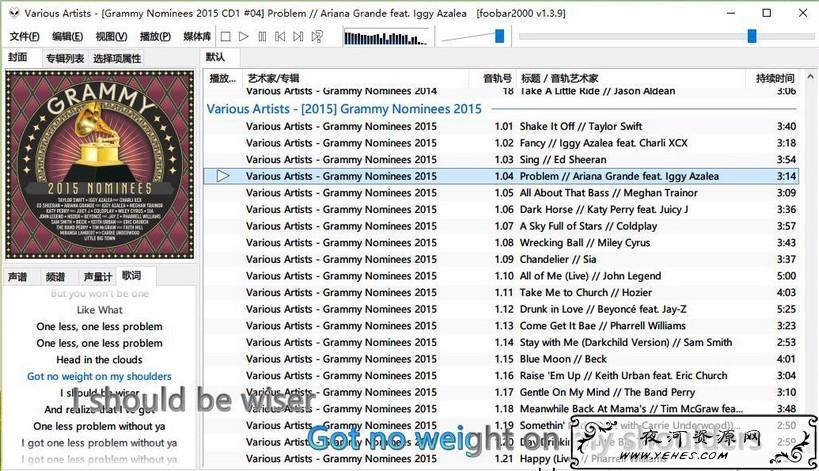819x471 pixels.
Task: Select track All About That Bass // Meghan Trainor
Action: (x=501, y=193)
